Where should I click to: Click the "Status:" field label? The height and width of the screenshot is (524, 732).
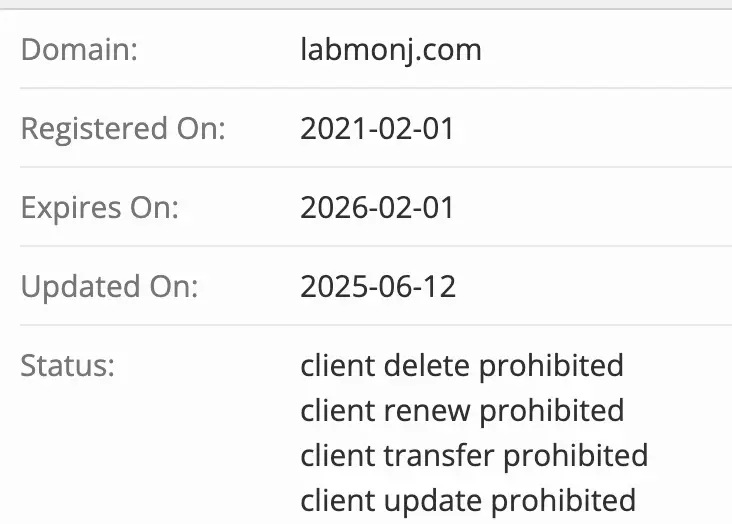[x=68, y=366]
